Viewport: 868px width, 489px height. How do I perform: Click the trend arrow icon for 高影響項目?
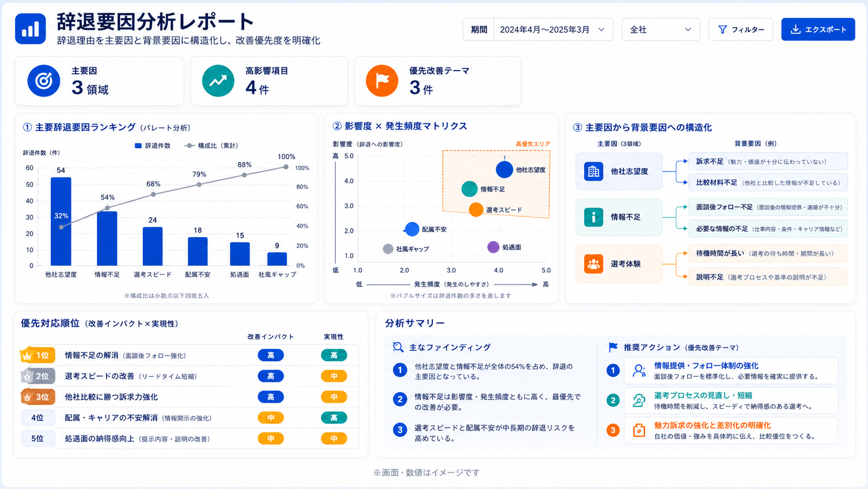[218, 81]
